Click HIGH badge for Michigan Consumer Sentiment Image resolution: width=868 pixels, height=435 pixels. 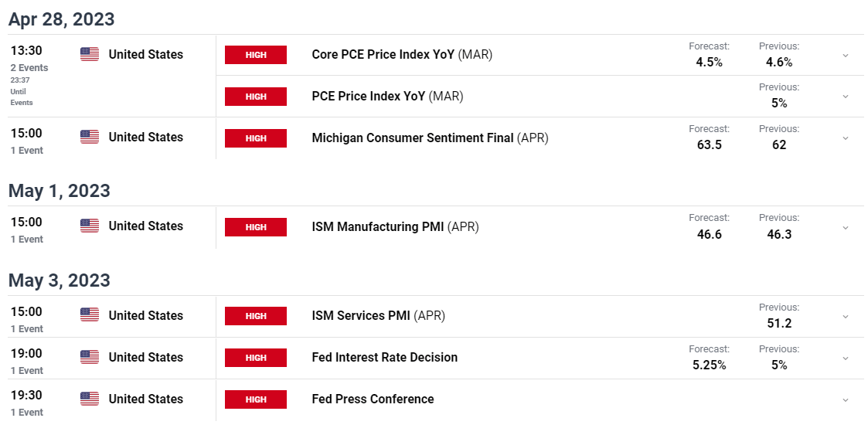point(256,138)
